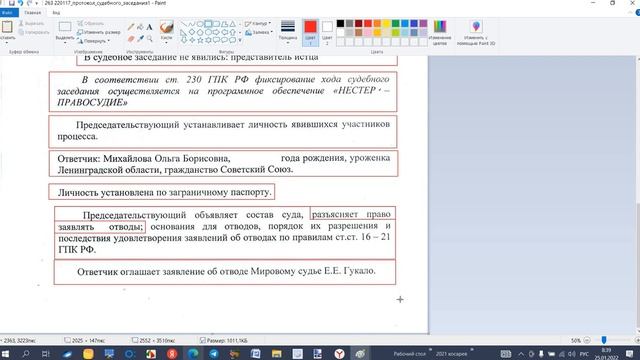
Task: Switch to the Home (Главная) tab
Action: 33,13
